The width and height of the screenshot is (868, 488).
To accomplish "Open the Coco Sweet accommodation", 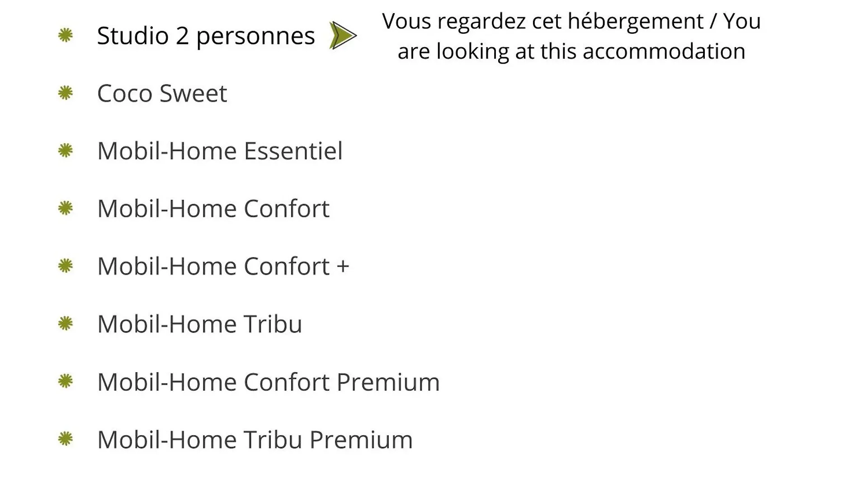I will (162, 93).
